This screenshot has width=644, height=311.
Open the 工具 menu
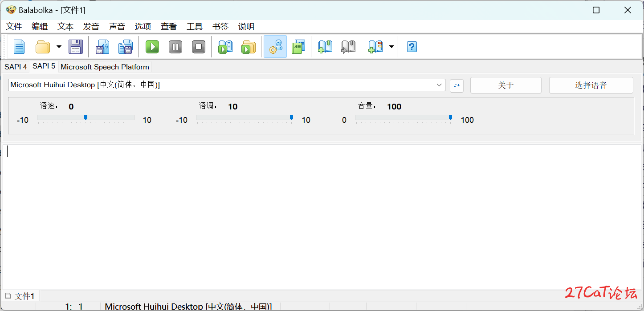click(x=195, y=27)
